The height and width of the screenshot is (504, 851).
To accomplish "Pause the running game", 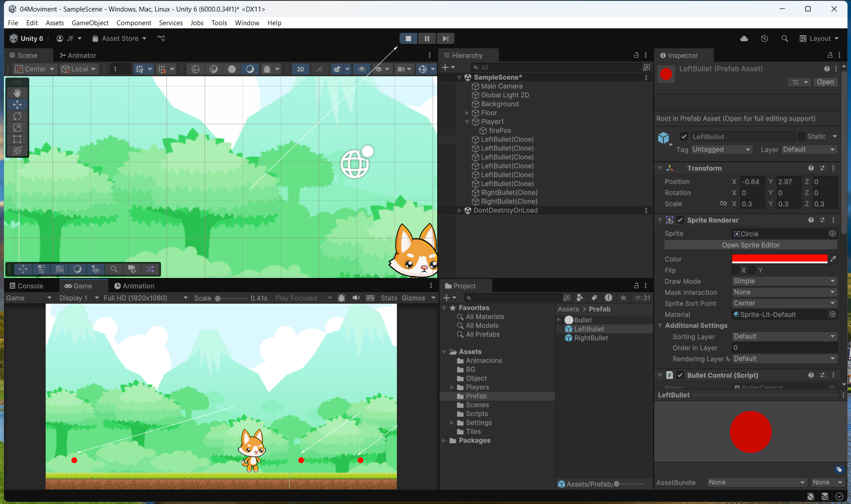I will [x=427, y=39].
